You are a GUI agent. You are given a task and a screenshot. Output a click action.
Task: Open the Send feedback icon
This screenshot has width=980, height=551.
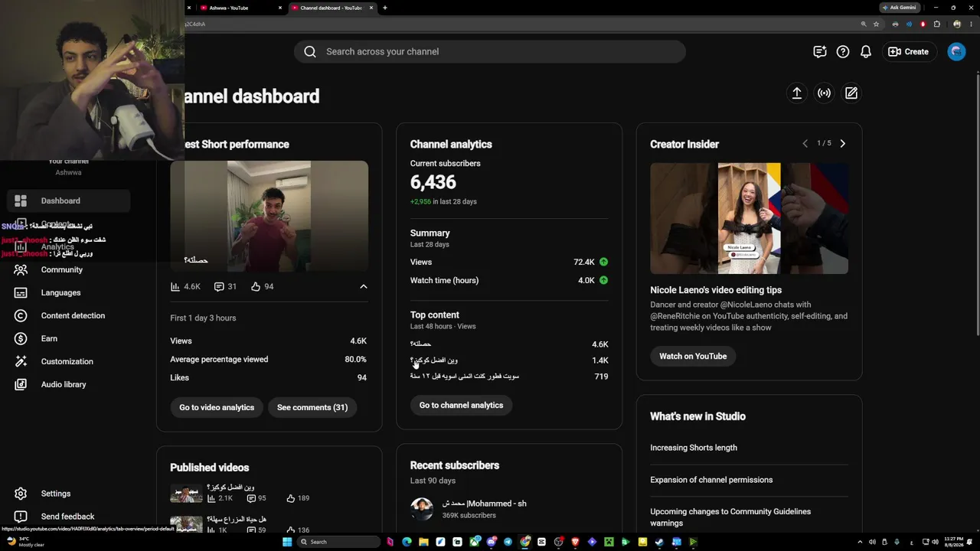pyautogui.click(x=21, y=517)
